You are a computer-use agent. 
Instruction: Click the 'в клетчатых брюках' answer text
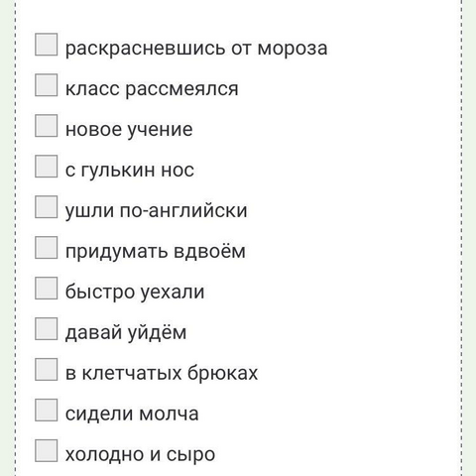click(162, 374)
